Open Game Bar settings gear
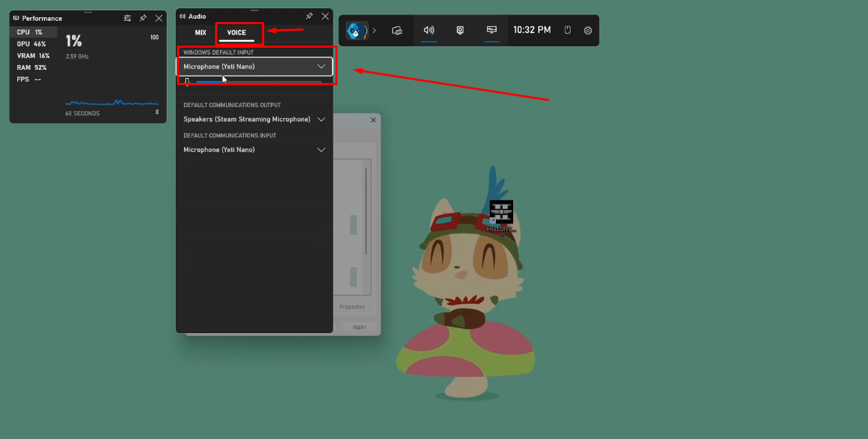The height and width of the screenshot is (439, 868). (x=588, y=30)
